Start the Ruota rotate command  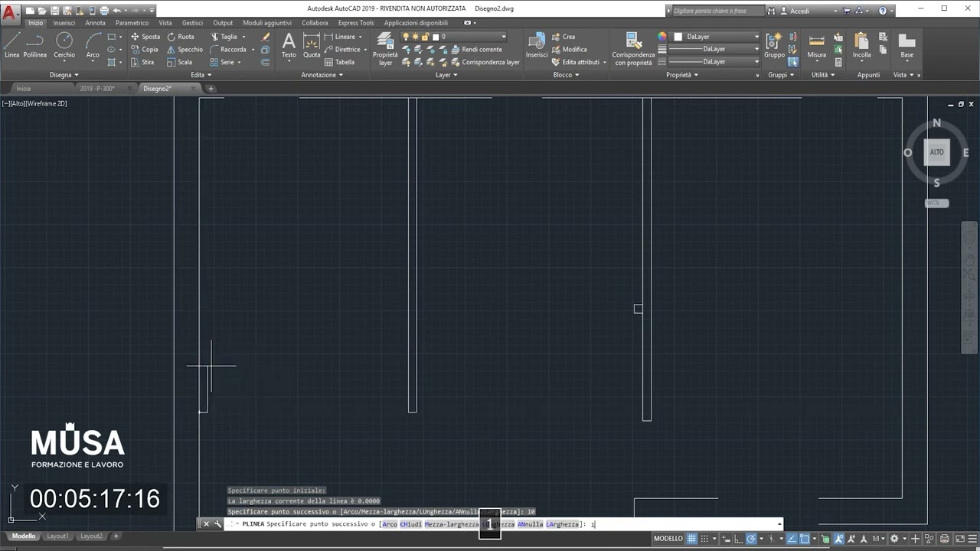click(181, 37)
